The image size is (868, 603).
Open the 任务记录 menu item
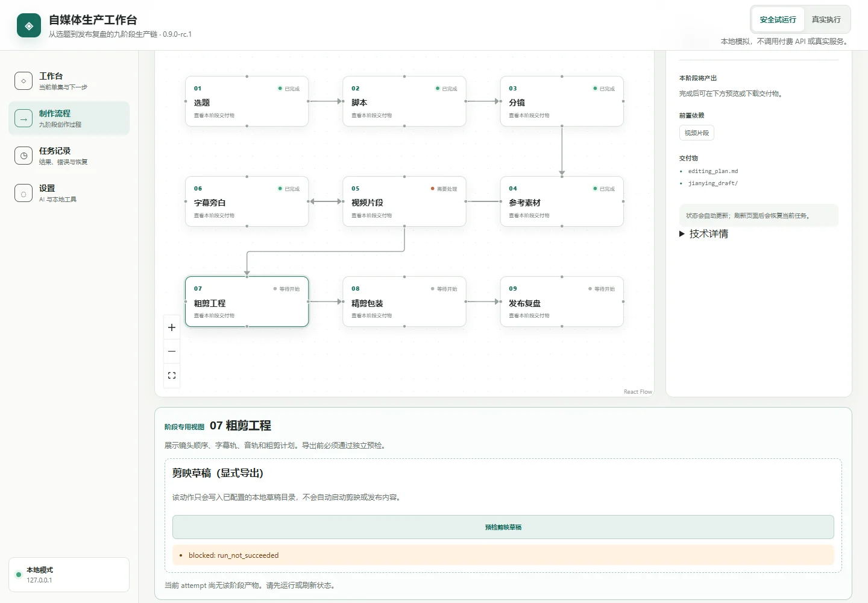pos(69,156)
